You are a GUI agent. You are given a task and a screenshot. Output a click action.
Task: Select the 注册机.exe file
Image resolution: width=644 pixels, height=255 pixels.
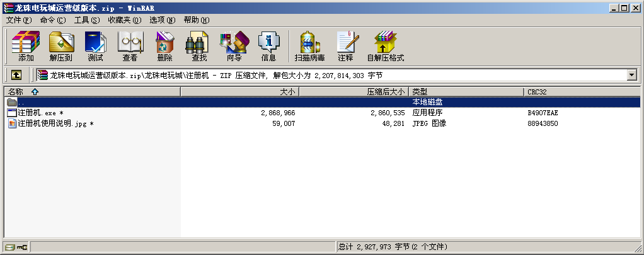pos(37,113)
